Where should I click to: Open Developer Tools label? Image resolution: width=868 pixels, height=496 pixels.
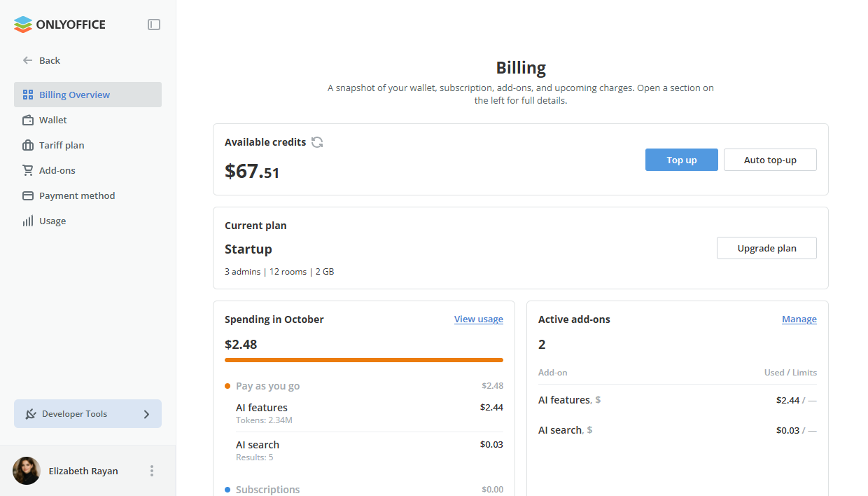pyautogui.click(x=74, y=414)
